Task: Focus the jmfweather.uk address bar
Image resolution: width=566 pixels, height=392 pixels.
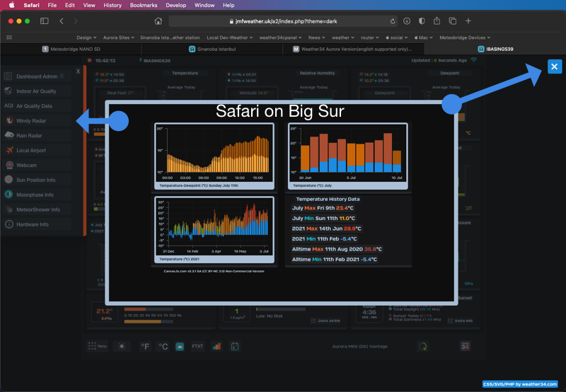Action: (283, 21)
